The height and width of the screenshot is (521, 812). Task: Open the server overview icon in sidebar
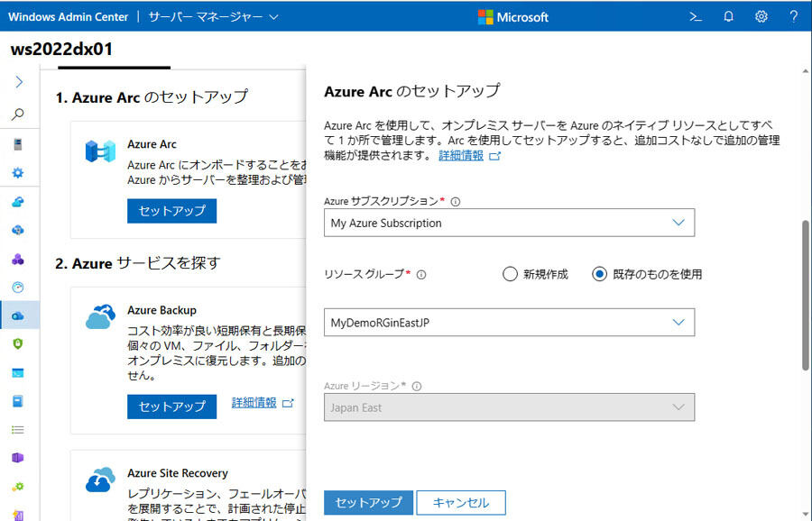pyautogui.click(x=18, y=144)
